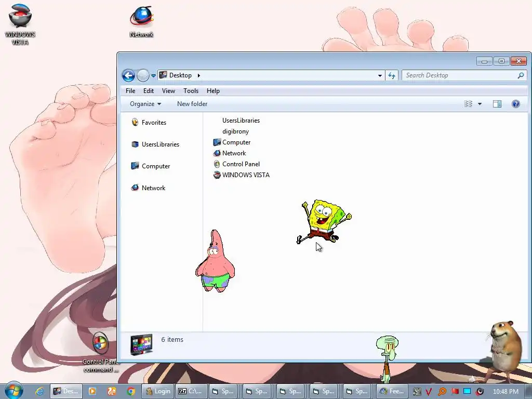Click the Patrick Star desktop character
The width and height of the screenshot is (532, 399).
[x=215, y=261]
